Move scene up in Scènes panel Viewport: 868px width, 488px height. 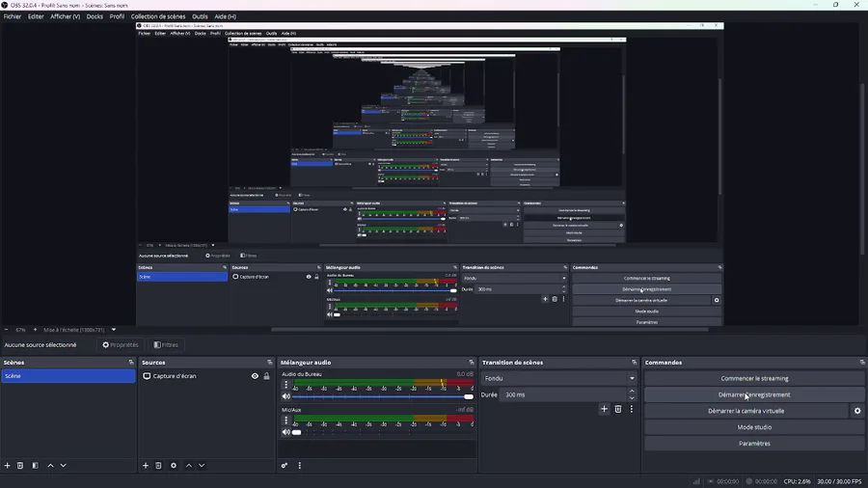50,465
